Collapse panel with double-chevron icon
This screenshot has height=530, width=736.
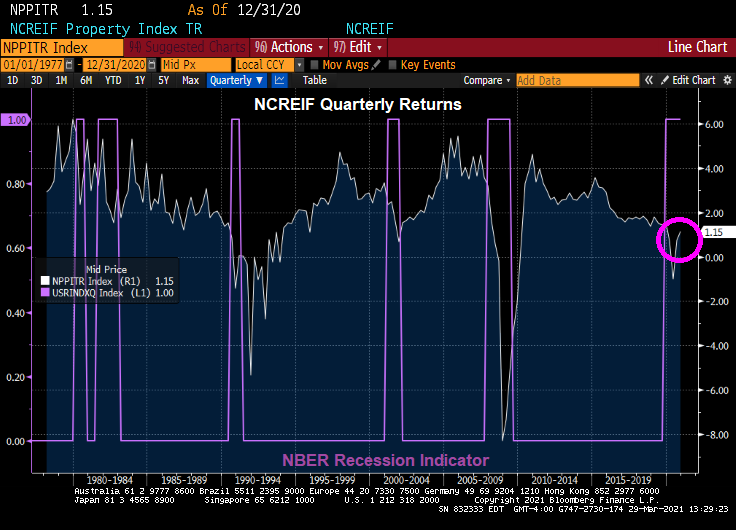click(x=649, y=80)
